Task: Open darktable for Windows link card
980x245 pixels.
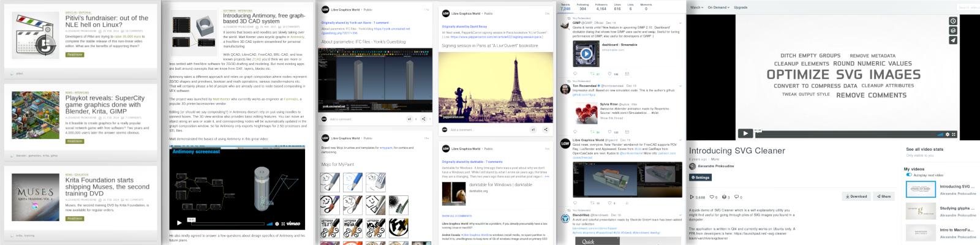Action: pos(496,192)
